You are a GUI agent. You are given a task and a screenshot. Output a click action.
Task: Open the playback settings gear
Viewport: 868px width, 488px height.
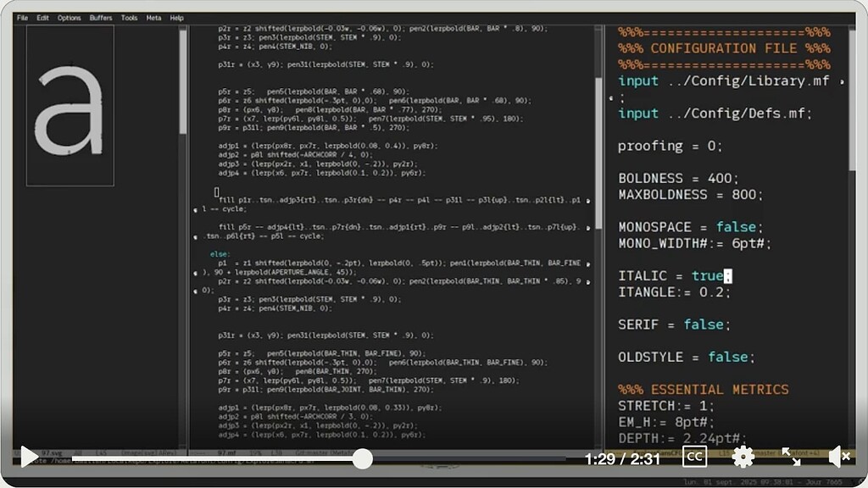(x=743, y=457)
